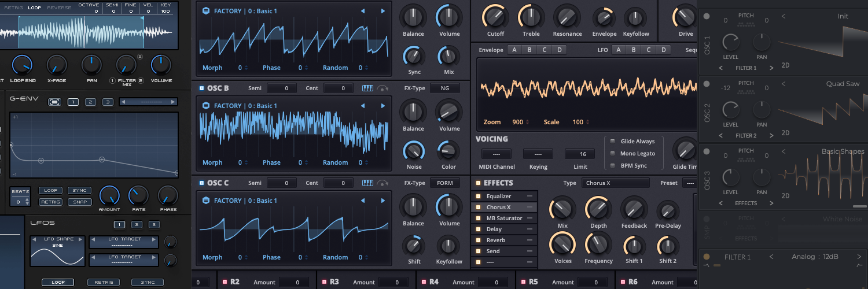This screenshot has height=289, width=868.
Task: Click the drag handle on Reverb effect
Action: 529,240
